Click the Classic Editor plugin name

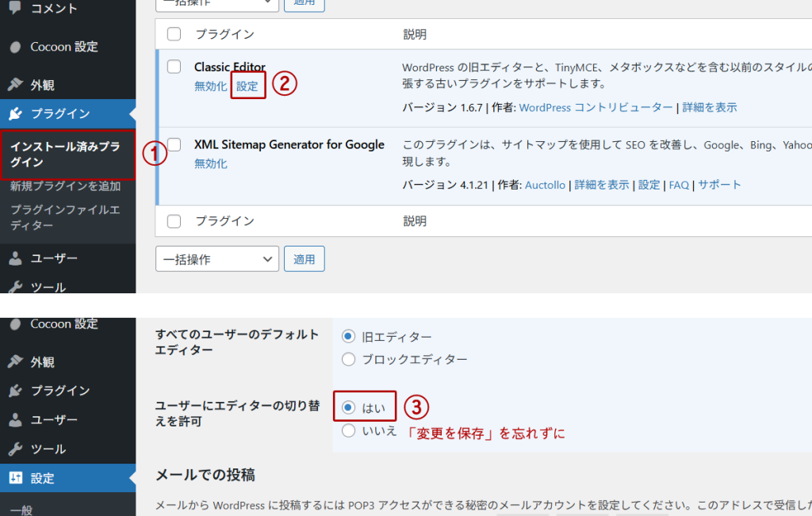230,67
